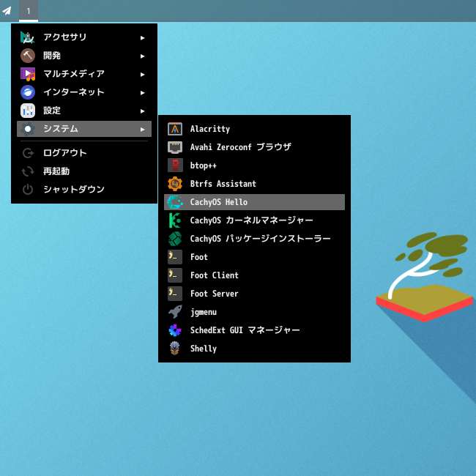This screenshot has height=476, width=476.
Task: Click the 開発 hammer icon
Action: tap(28, 56)
